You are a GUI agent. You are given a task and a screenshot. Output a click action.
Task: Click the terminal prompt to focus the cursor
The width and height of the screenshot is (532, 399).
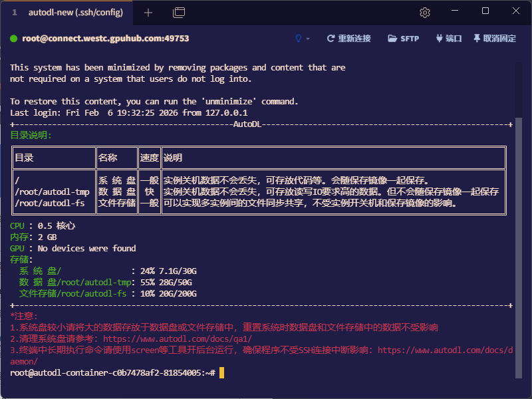tap(222, 372)
